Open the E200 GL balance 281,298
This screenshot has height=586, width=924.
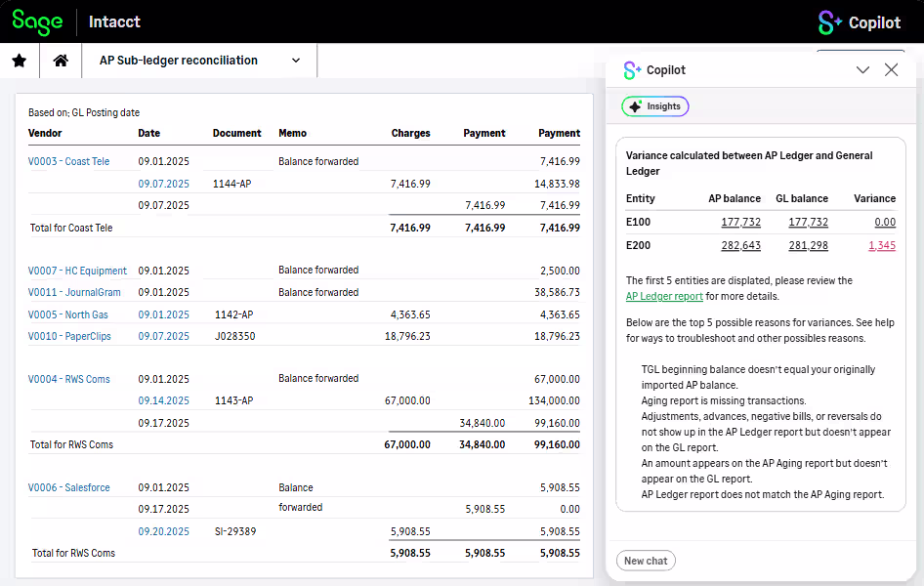pos(808,245)
